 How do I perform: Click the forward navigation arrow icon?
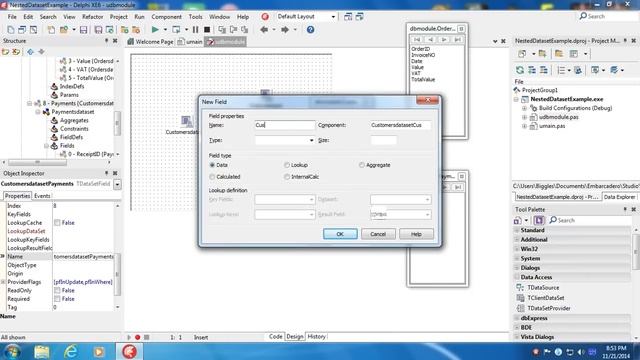click(285, 30)
